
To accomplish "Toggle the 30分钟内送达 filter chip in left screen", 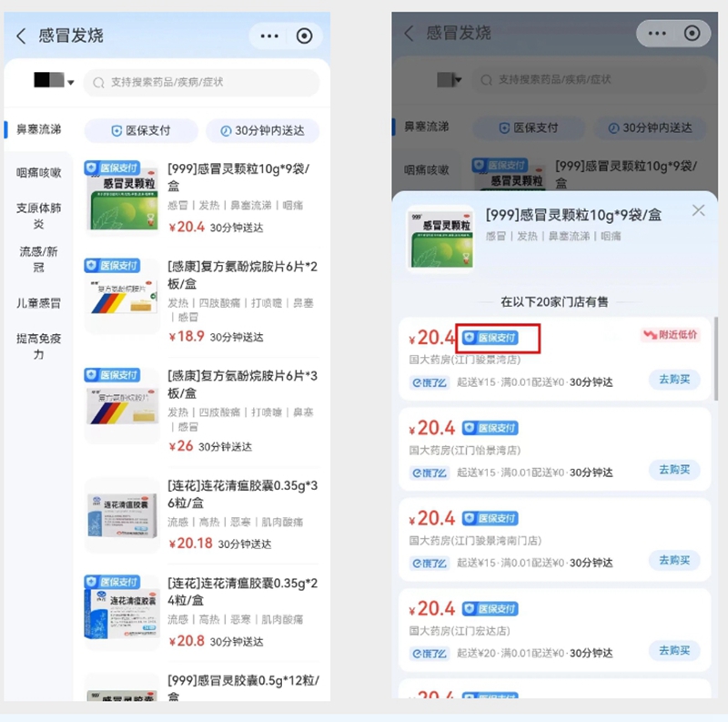I will pos(263,130).
